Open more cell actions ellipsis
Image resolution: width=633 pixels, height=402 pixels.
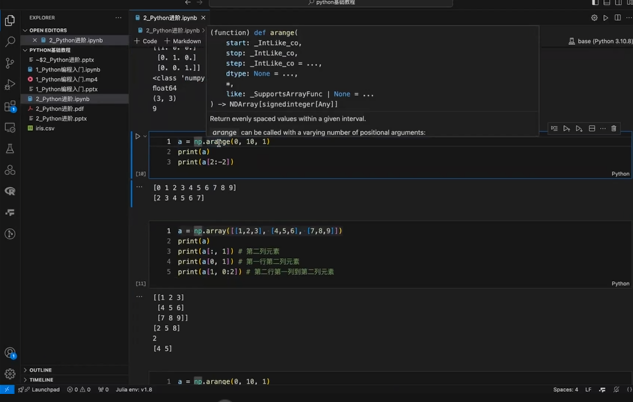(603, 128)
